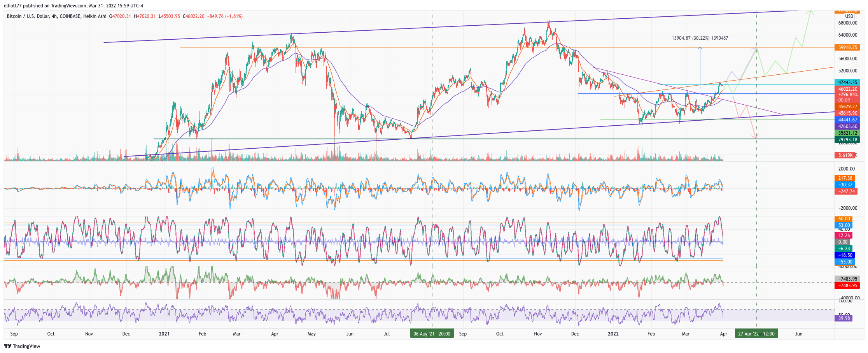Click the USD currency label on price axis
The height and width of the screenshot is (353, 868).
849,16
